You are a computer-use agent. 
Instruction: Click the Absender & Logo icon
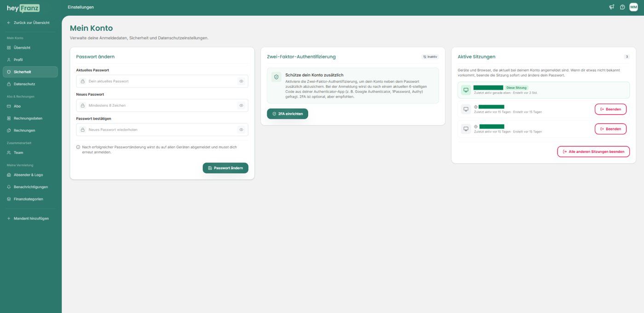pyautogui.click(x=9, y=175)
